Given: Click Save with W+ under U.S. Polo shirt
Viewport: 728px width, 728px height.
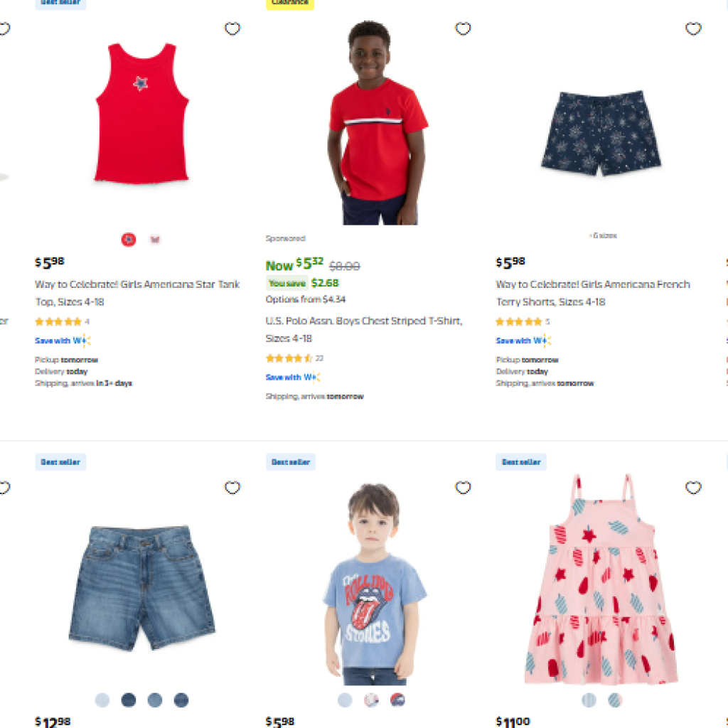Looking at the screenshot, I should tap(293, 377).
